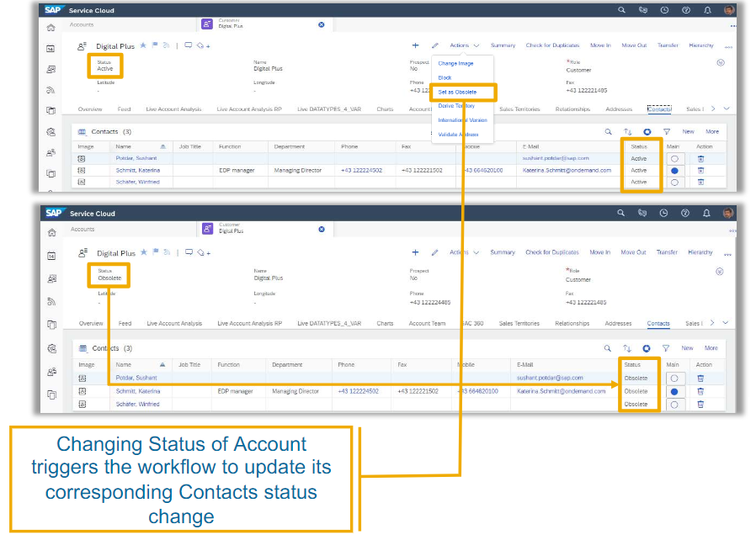Show next tabs with the right arrow in the upper window
The width and height of the screenshot is (756, 540).
click(713, 109)
